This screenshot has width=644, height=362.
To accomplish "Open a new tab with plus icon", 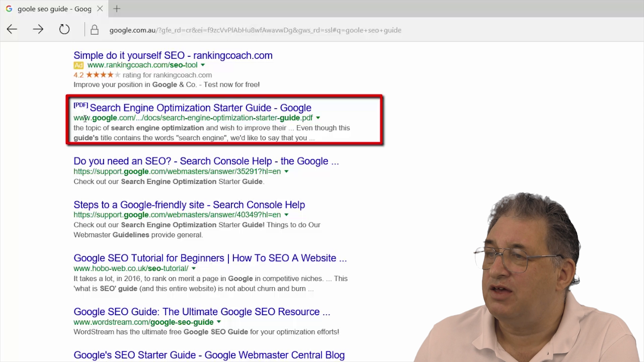I will click(x=117, y=9).
